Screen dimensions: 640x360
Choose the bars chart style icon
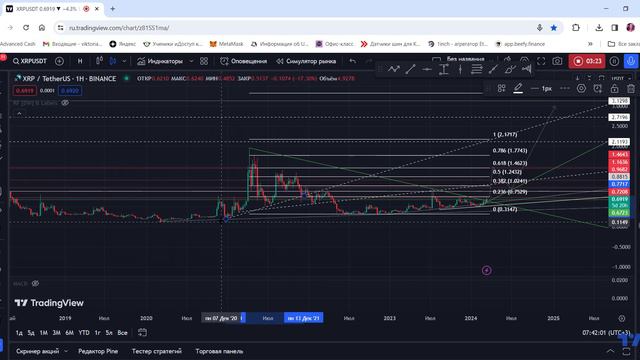click(99, 61)
